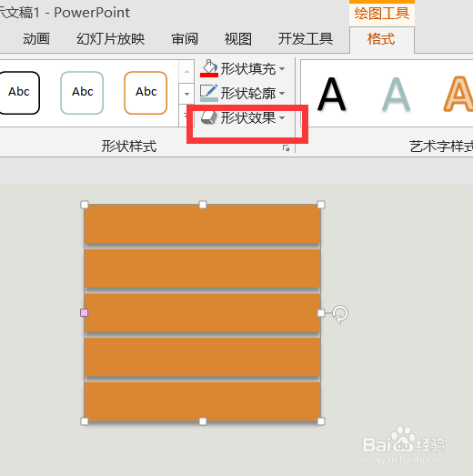Switch to the 幻灯片放映 tab
The image size is (473, 476).
(110, 39)
